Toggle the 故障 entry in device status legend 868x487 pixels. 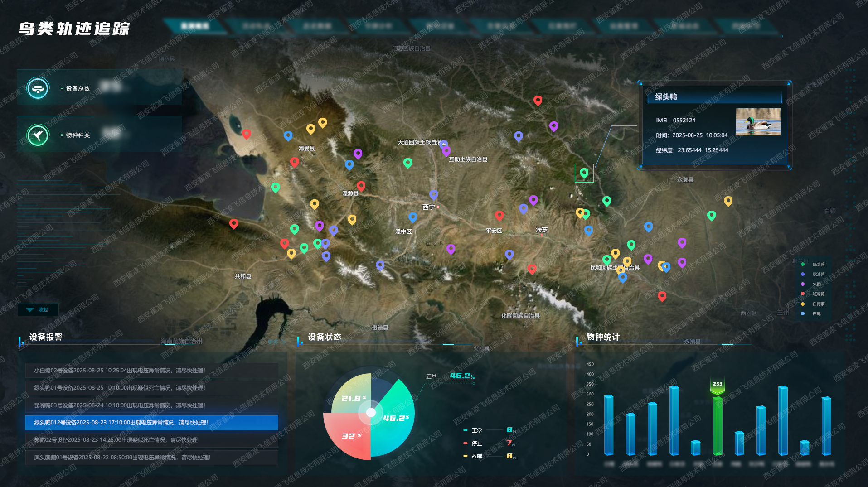476,456
